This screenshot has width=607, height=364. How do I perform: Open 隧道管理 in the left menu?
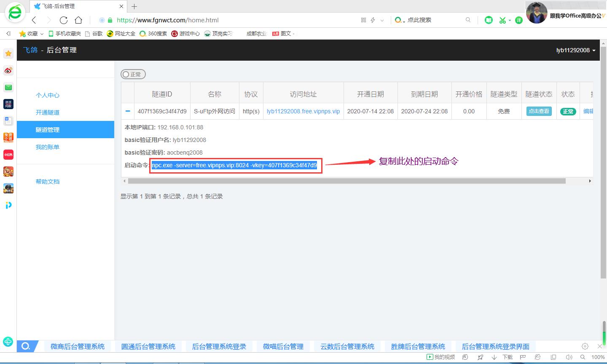pyautogui.click(x=48, y=129)
